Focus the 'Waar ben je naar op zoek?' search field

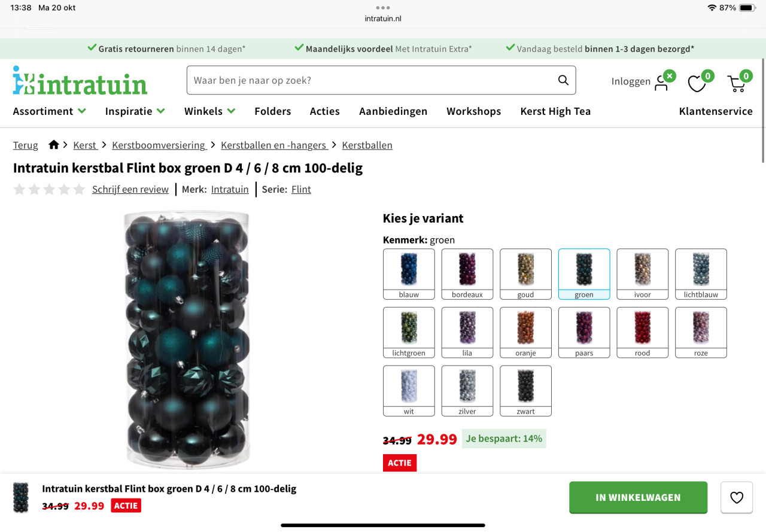(381, 80)
